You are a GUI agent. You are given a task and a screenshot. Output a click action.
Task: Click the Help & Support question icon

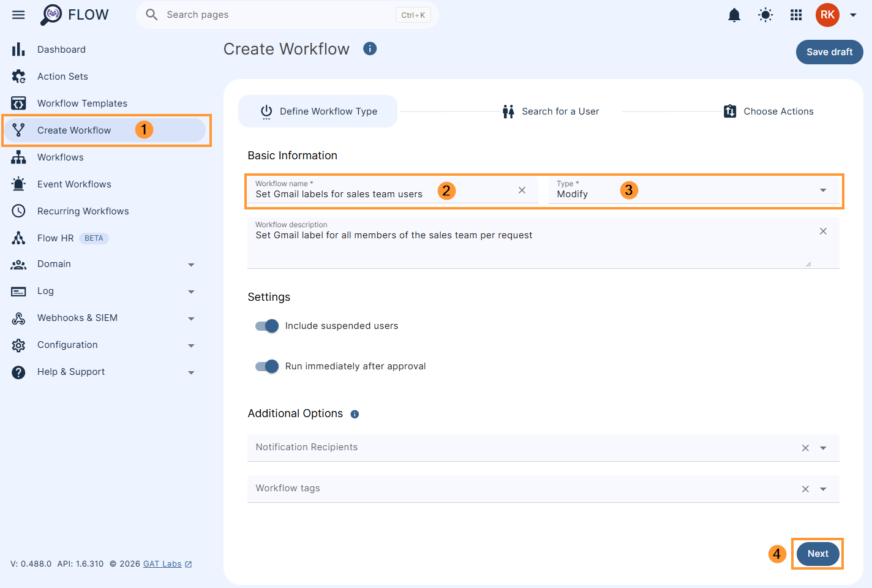point(18,372)
